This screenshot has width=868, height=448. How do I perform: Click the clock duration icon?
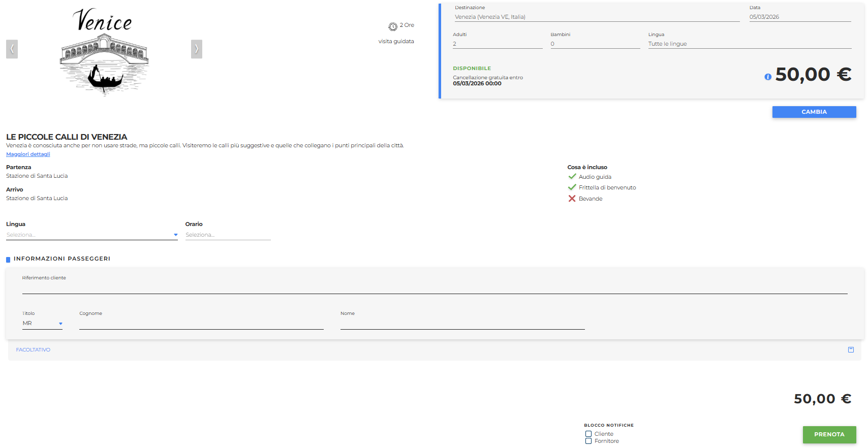(x=393, y=26)
